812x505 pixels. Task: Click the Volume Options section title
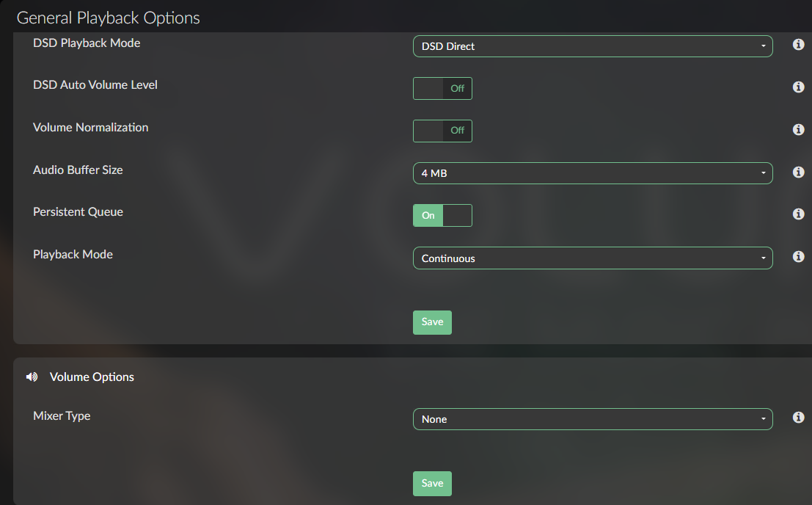coord(92,377)
